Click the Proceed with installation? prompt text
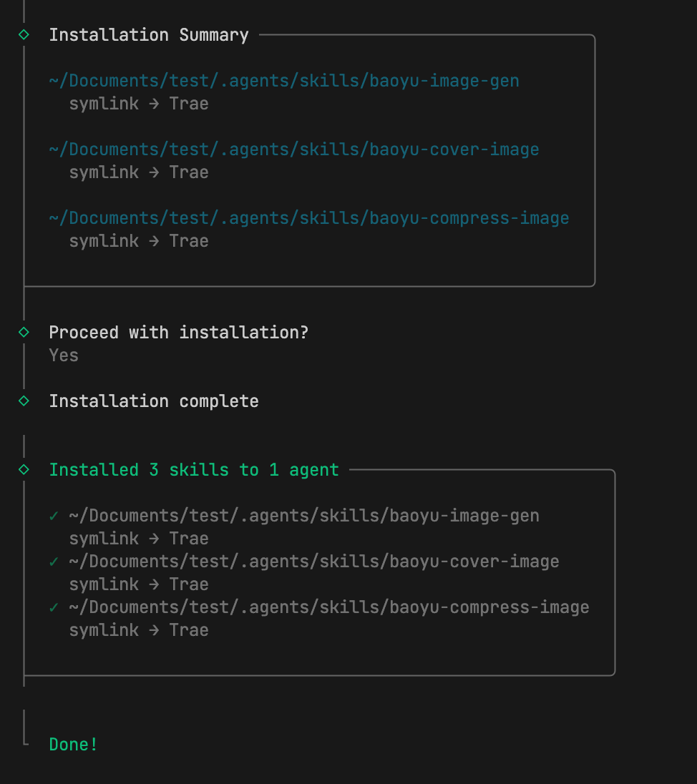The height and width of the screenshot is (784, 697). pyautogui.click(x=178, y=333)
